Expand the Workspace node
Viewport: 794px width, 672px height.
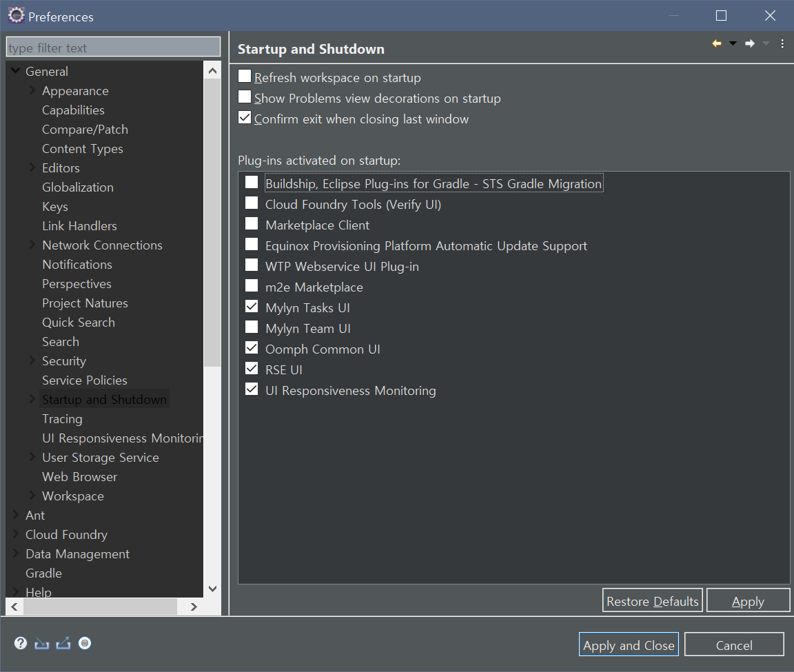[32, 496]
